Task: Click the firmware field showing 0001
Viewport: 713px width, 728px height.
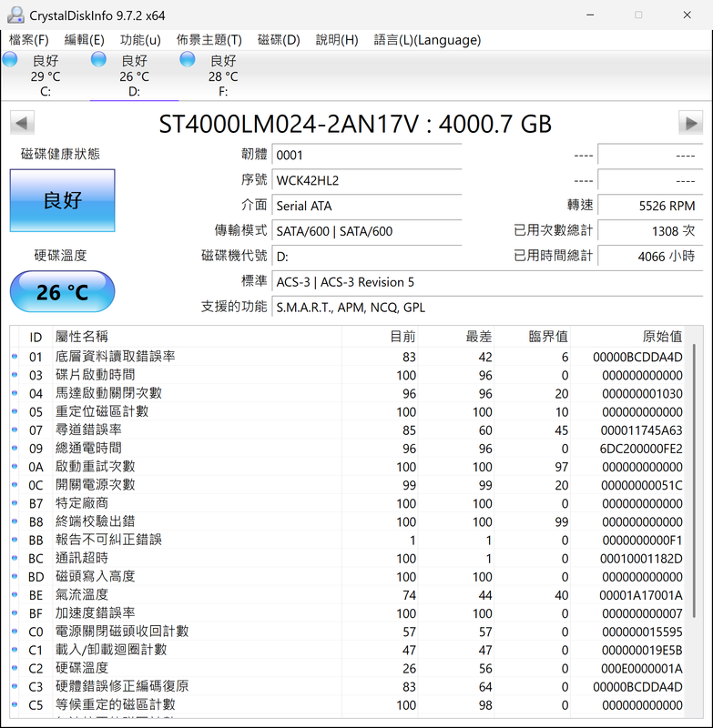Action: click(367, 155)
